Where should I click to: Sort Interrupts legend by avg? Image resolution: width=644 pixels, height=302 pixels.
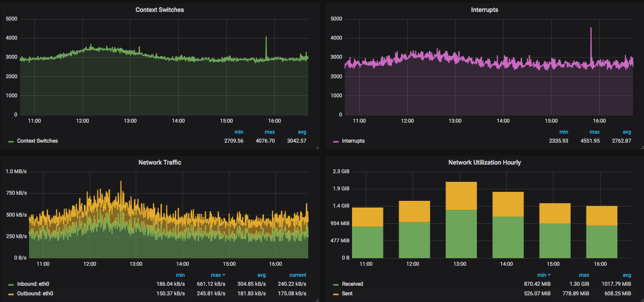click(x=627, y=132)
